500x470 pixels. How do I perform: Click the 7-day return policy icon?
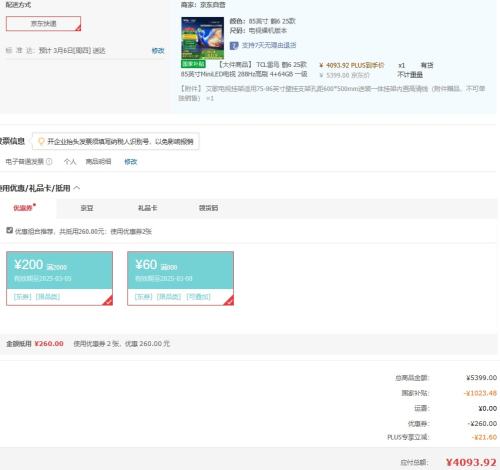tap(234, 45)
